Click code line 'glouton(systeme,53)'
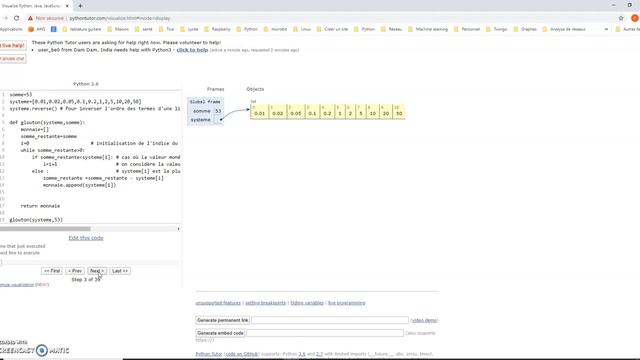 pyautogui.click(x=36, y=220)
